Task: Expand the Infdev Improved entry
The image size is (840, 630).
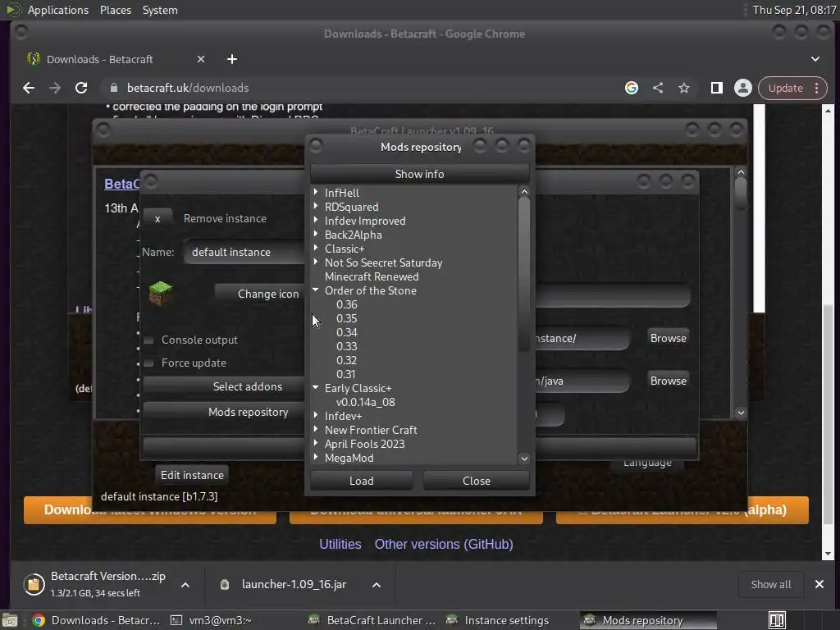Action: (316, 220)
